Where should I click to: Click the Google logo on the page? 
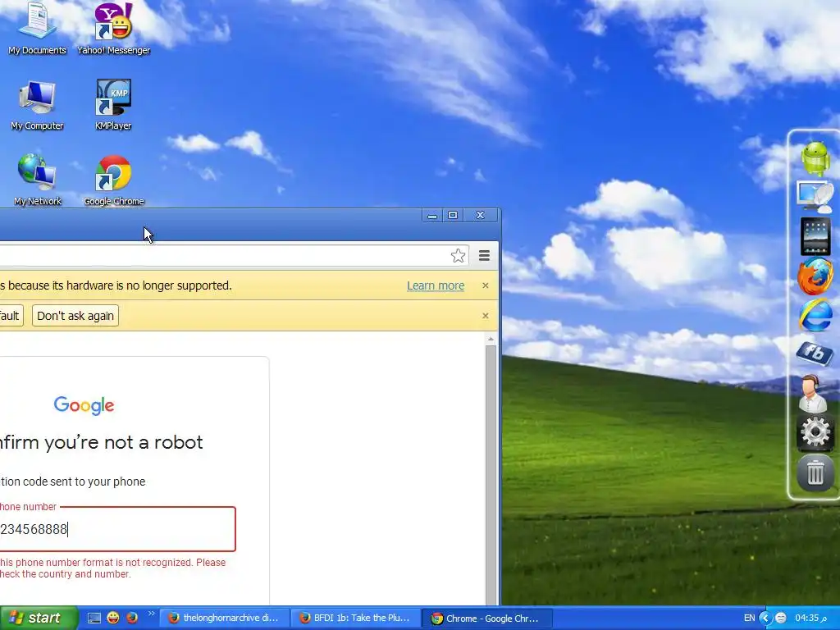84,405
